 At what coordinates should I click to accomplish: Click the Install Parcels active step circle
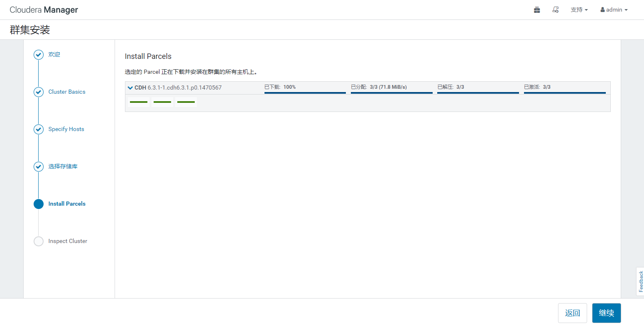click(39, 204)
